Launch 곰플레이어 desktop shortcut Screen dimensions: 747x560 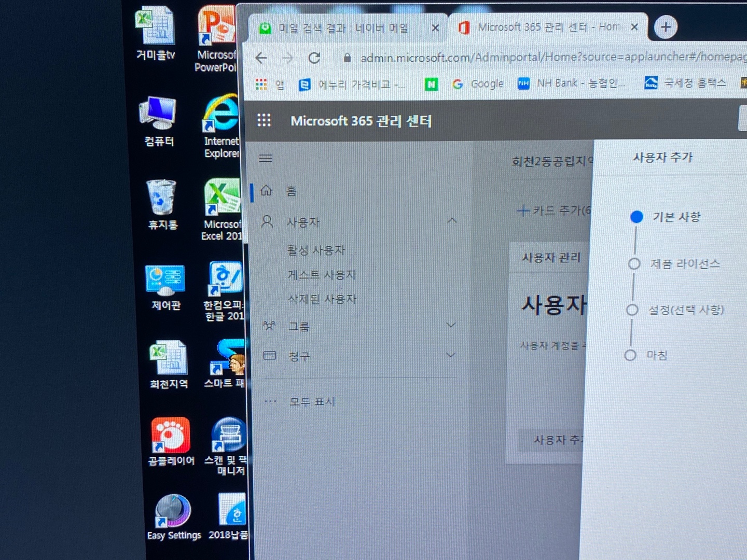pos(171,441)
